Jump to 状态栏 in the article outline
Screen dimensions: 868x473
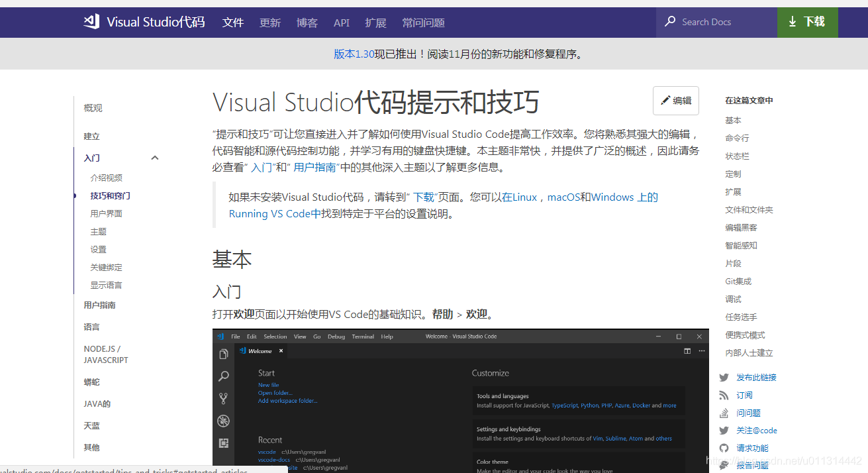click(737, 156)
